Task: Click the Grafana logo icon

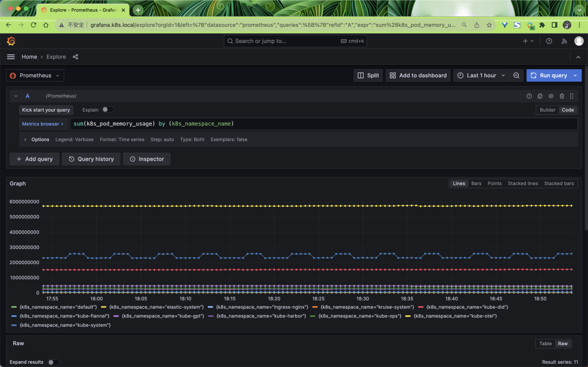Action: (11, 41)
